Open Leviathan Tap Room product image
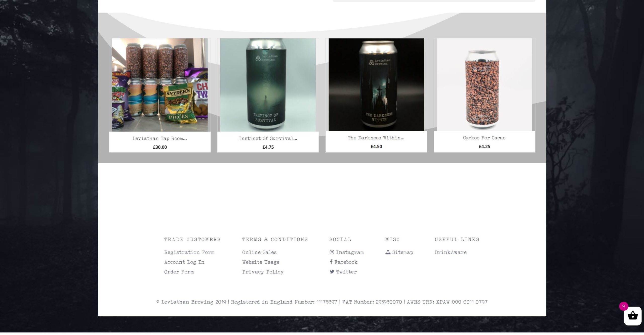Screen dimensions: 644x335 [160, 85]
